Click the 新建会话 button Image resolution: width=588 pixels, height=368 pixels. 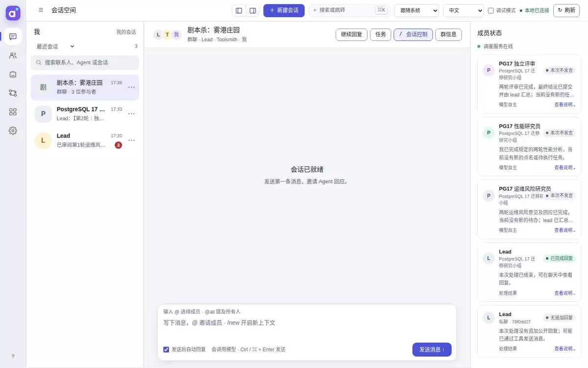click(x=284, y=10)
